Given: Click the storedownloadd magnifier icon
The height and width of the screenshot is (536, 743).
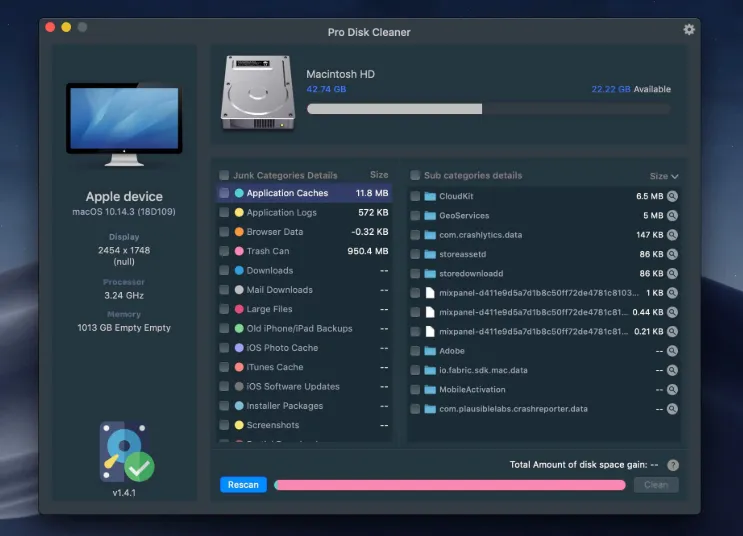Looking at the screenshot, I should pos(672,273).
